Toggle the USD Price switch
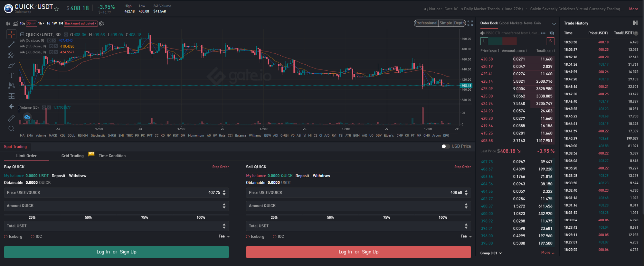This screenshot has width=644, height=266. click(446, 146)
